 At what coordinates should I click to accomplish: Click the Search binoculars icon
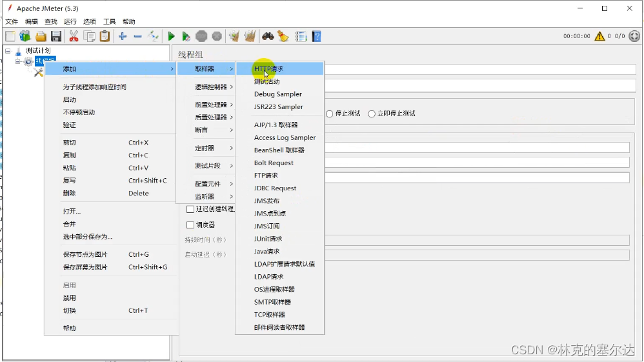point(268,36)
